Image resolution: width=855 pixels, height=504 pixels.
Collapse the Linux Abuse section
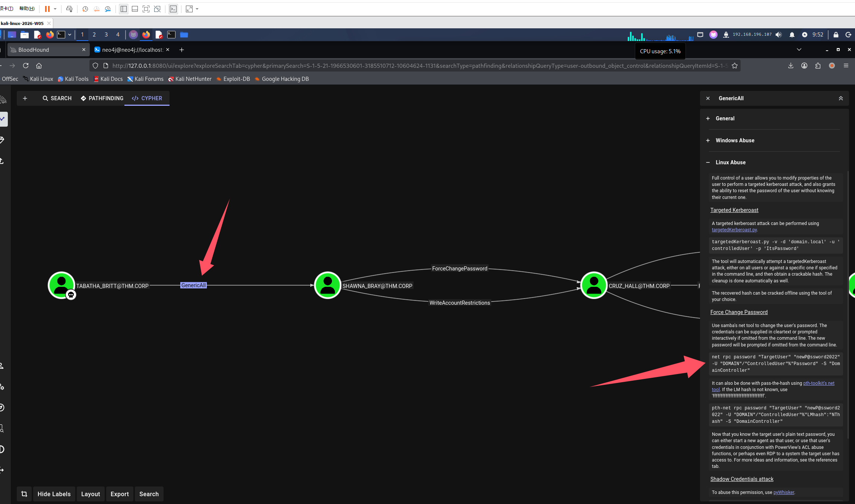pos(730,162)
